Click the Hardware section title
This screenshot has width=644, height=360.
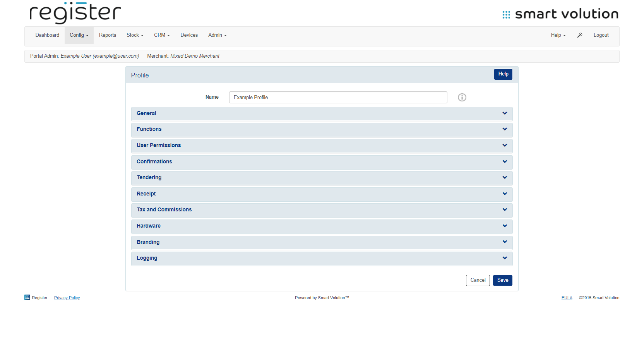[x=149, y=226]
